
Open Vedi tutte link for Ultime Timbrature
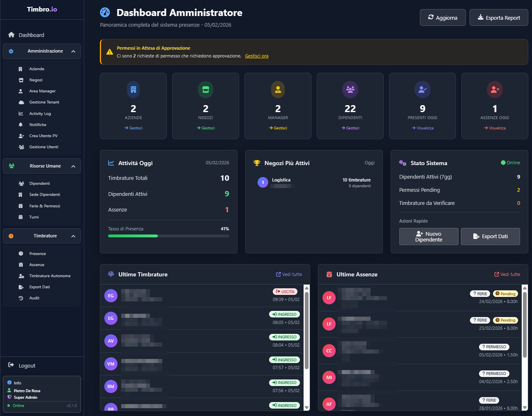(x=289, y=274)
